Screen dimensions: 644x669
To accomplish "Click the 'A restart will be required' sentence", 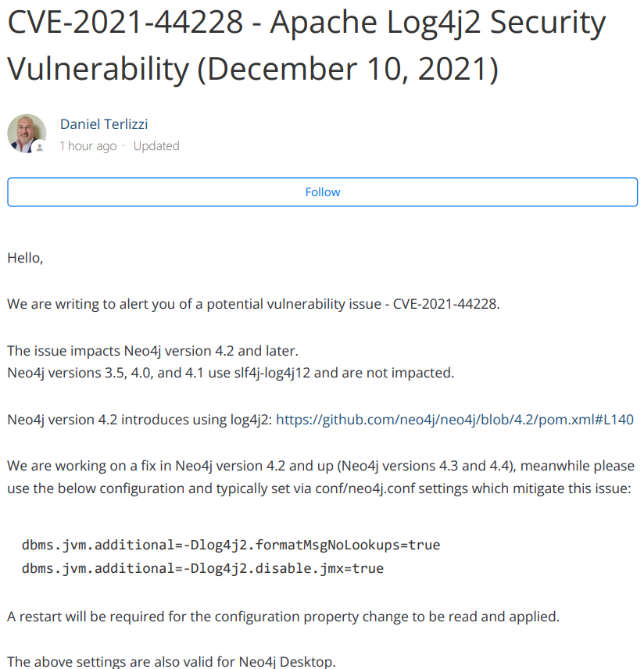I will point(284,617).
